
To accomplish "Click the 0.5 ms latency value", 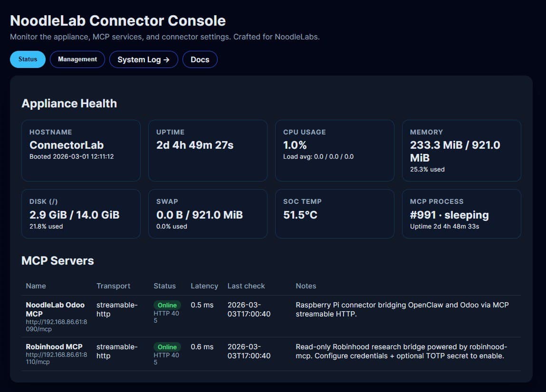I will pos(202,305).
